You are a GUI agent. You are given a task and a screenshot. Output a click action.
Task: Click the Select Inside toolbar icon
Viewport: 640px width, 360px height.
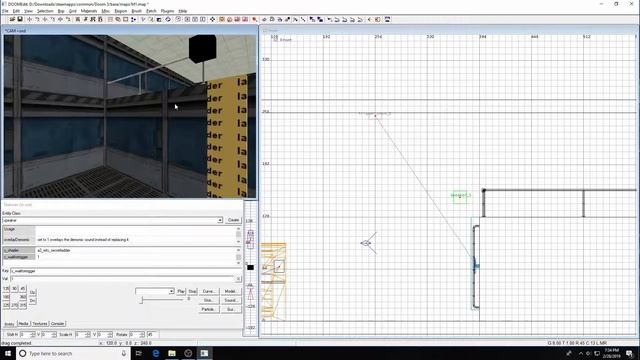coord(100,19)
